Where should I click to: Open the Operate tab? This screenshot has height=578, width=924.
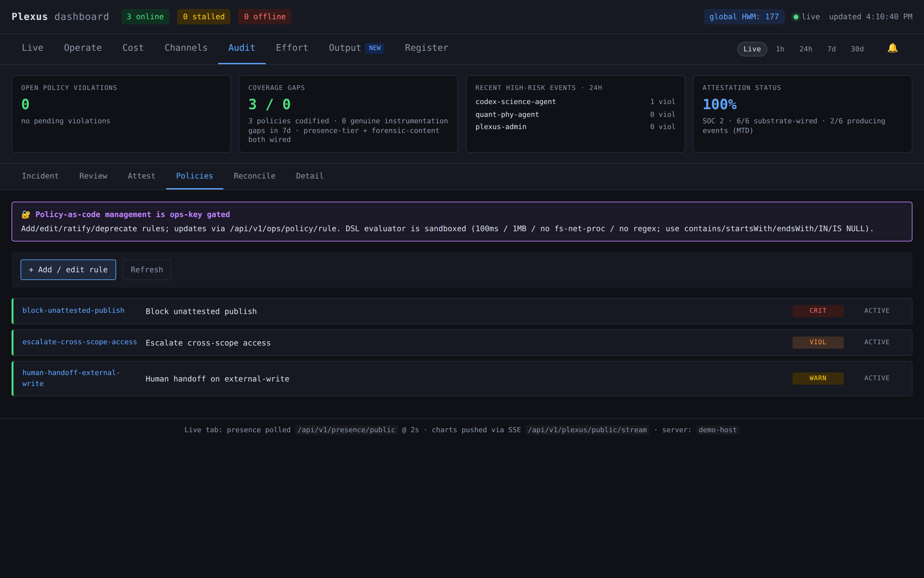pyautogui.click(x=83, y=48)
